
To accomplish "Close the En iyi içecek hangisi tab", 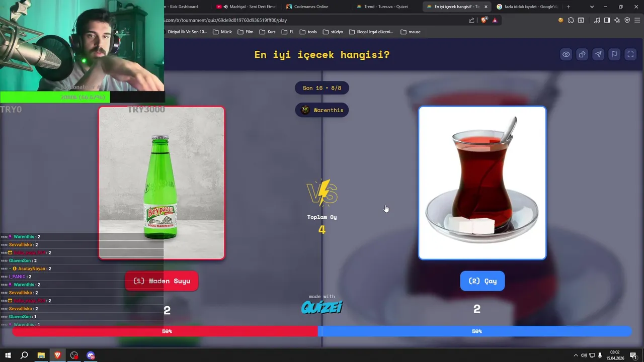I will [486, 7].
